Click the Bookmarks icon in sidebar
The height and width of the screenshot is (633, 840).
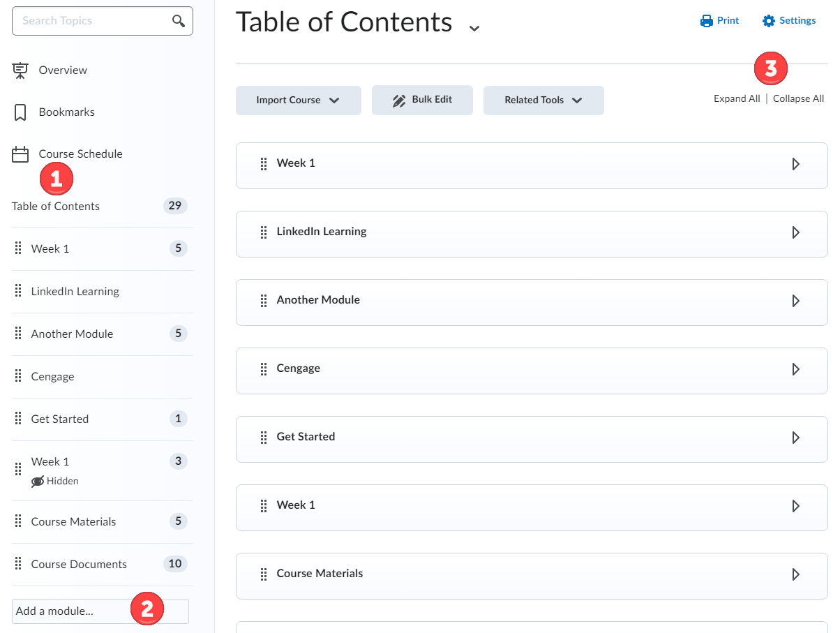tap(20, 112)
